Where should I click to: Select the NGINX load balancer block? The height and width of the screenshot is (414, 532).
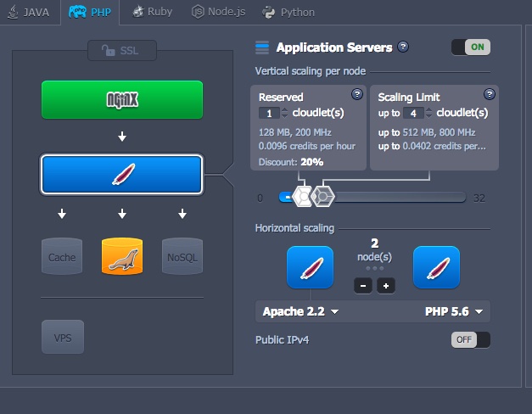[x=122, y=100]
